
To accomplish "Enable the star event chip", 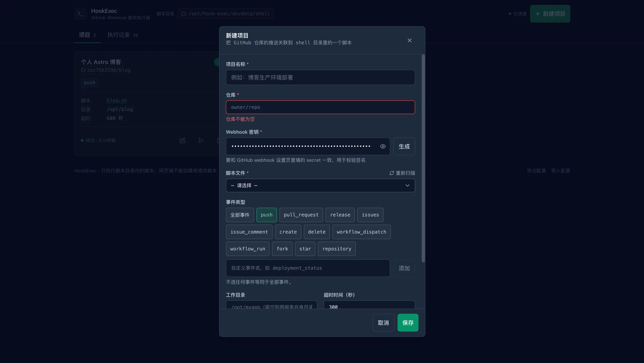I will pos(305,249).
